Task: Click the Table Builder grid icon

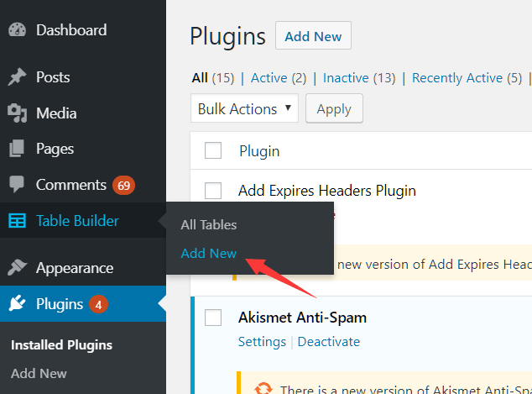Action: [x=17, y=221]
